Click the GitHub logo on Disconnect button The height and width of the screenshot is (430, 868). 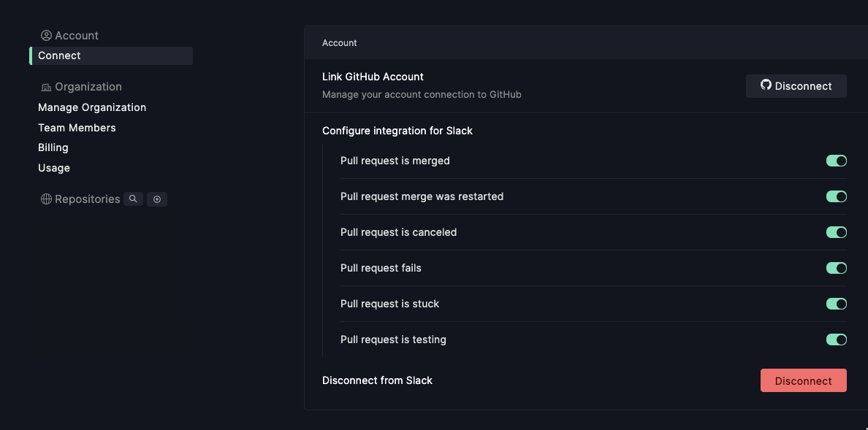(x=766, y=85)
